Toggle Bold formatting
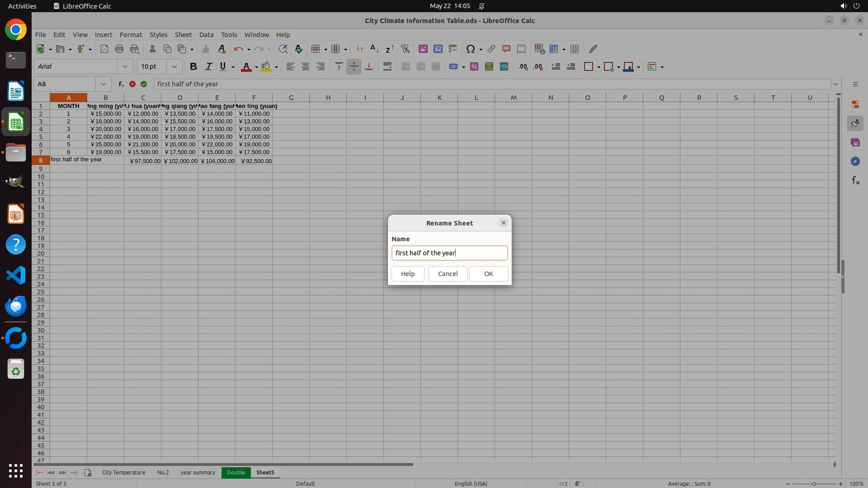Image resolution: width=868 pixels, height=488 pixels. [x=193, y=67]
